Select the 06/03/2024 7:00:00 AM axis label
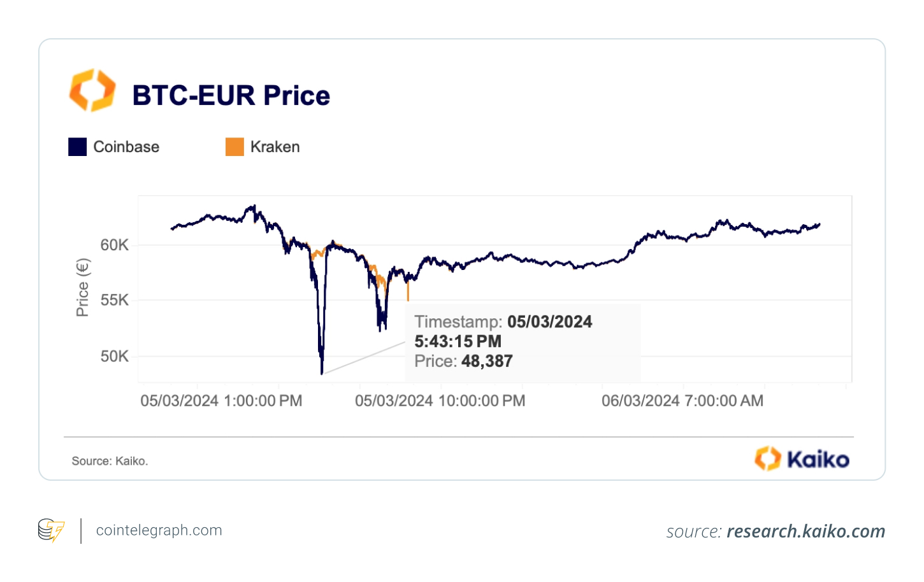The width and height of the screenshot is (924, 582). (x=682, y=401)
